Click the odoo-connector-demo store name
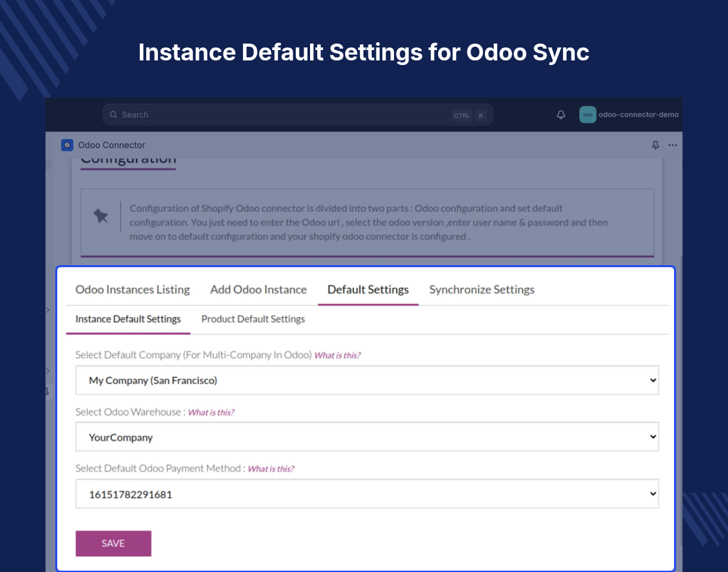The width and height of the screenshot is (728, 572). coord(638,114)
